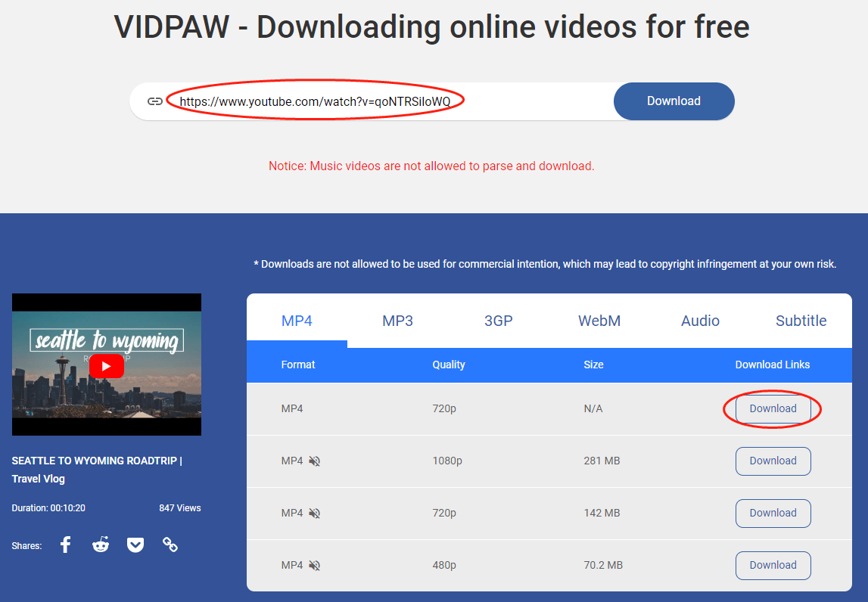Click the SEATTLE TO WYOMING ROADTRIP title
Screen dimensions: 868x602
tap(97, 470)
